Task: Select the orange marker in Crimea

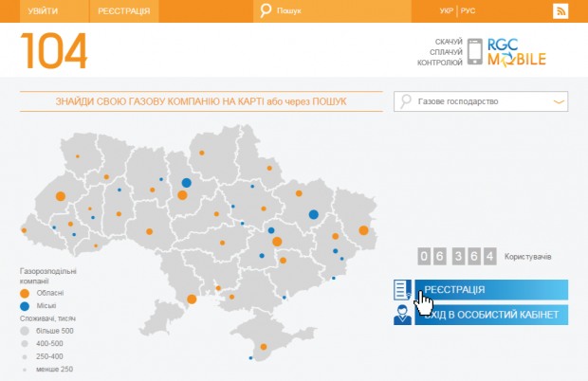Action: 264,347
